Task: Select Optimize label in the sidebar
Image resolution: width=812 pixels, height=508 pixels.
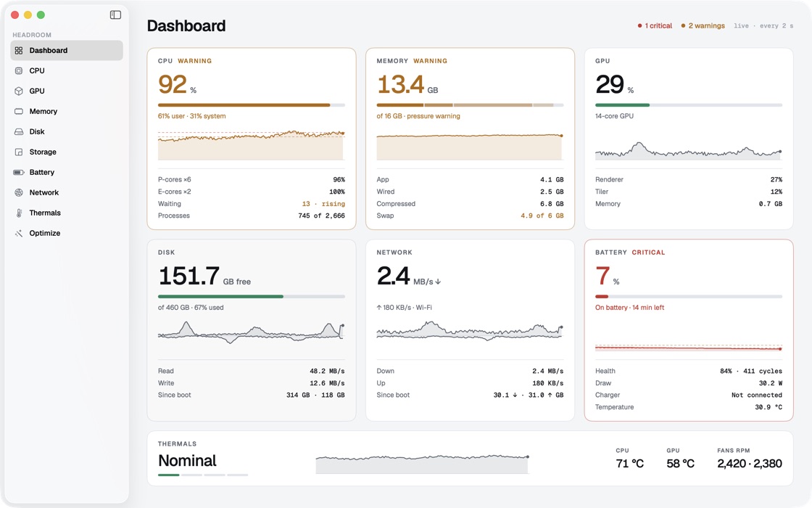Action: click(44, 233)
